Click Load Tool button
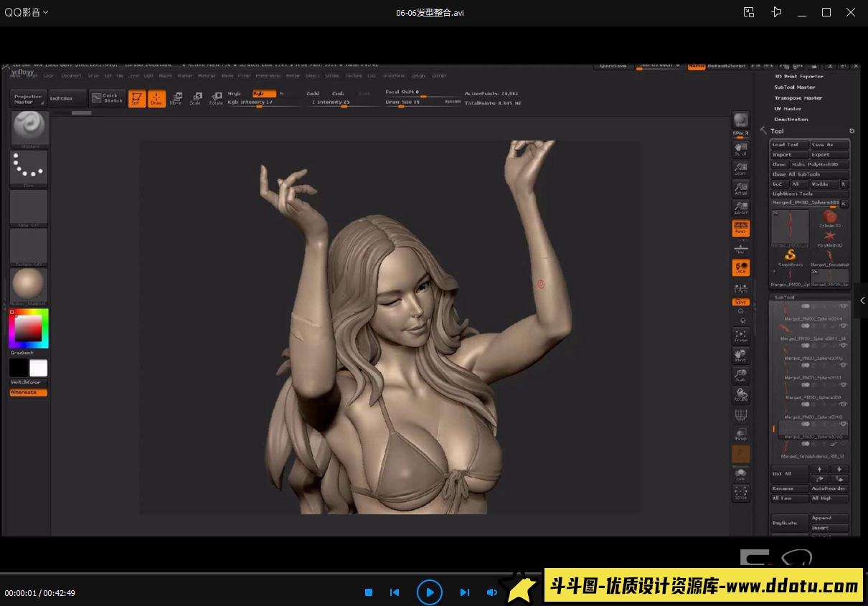 click(790, 144)
